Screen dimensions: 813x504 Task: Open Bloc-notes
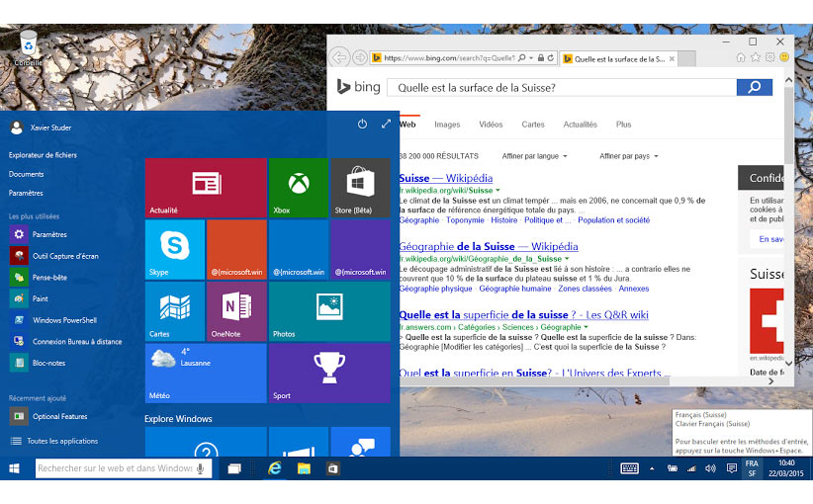[48, 363]
